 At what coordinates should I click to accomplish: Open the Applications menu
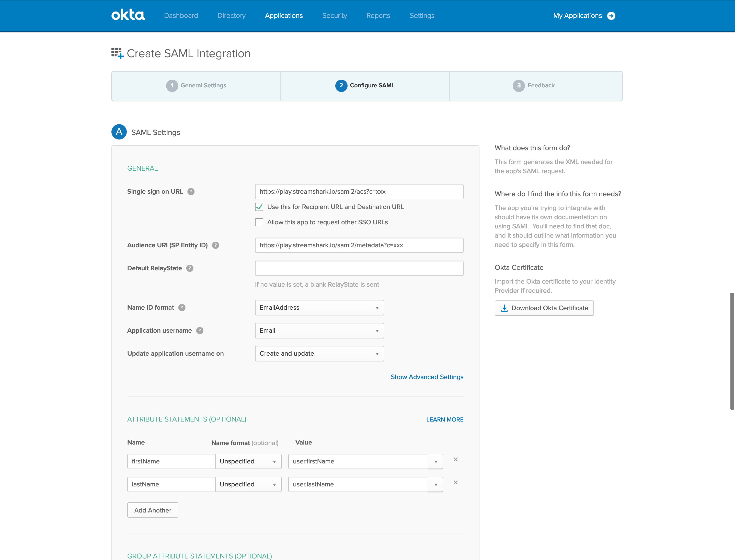click(x=284, y=16)
